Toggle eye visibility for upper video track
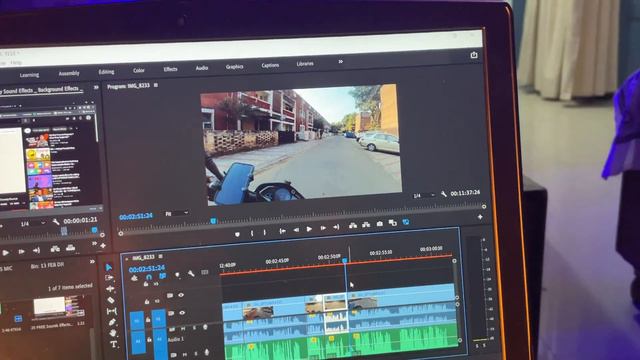This screenshot has width=640, height=360. 181,295
